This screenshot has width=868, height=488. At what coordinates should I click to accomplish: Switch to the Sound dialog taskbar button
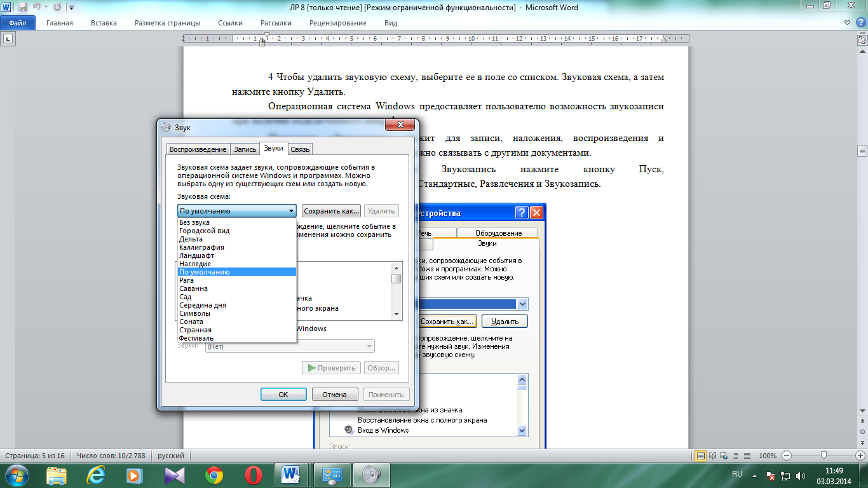370,475
